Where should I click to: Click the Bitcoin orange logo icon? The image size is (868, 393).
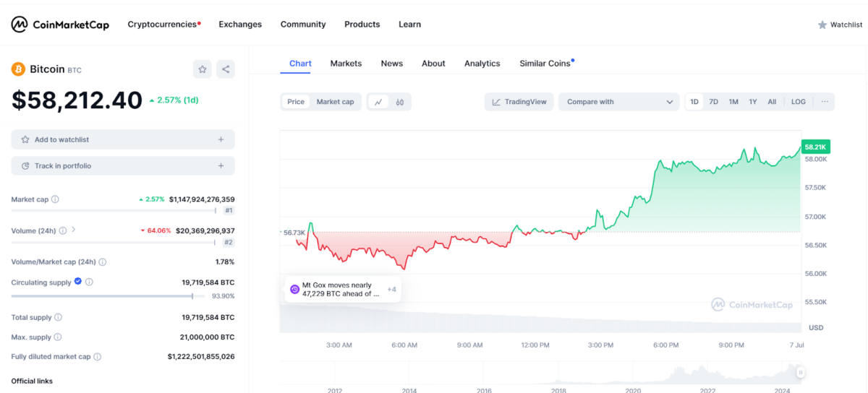pyautogui.click(x=18, y=69)
